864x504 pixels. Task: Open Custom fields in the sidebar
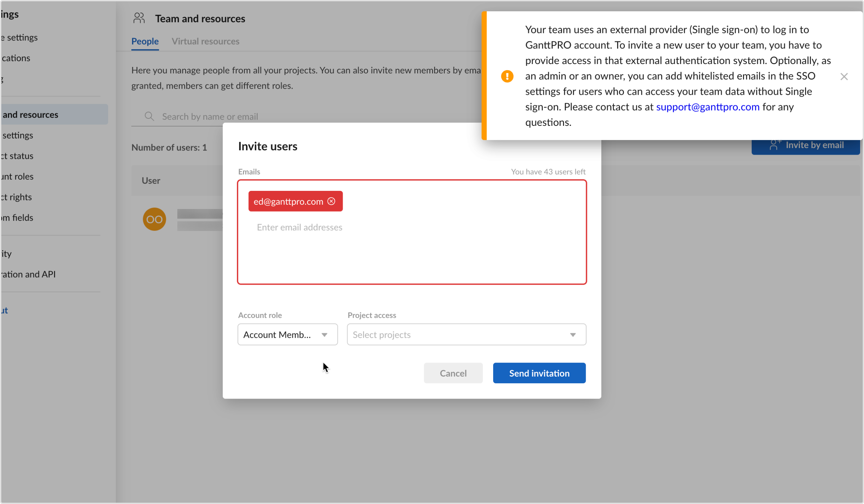tap(17, 217)
